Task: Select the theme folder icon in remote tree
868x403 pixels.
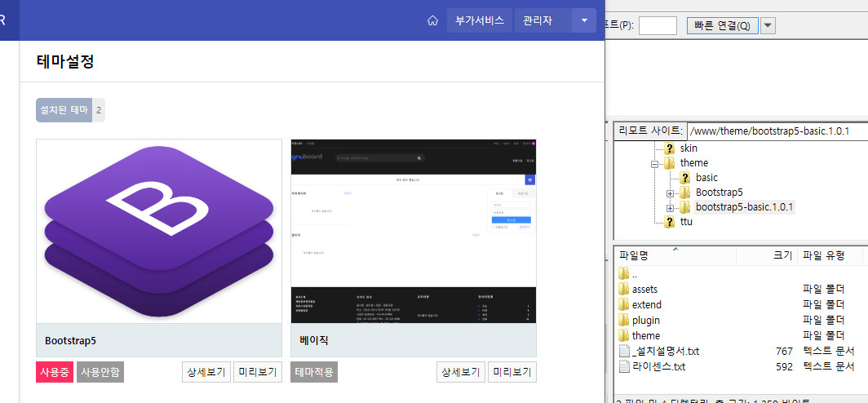Action: click(670, 163)
